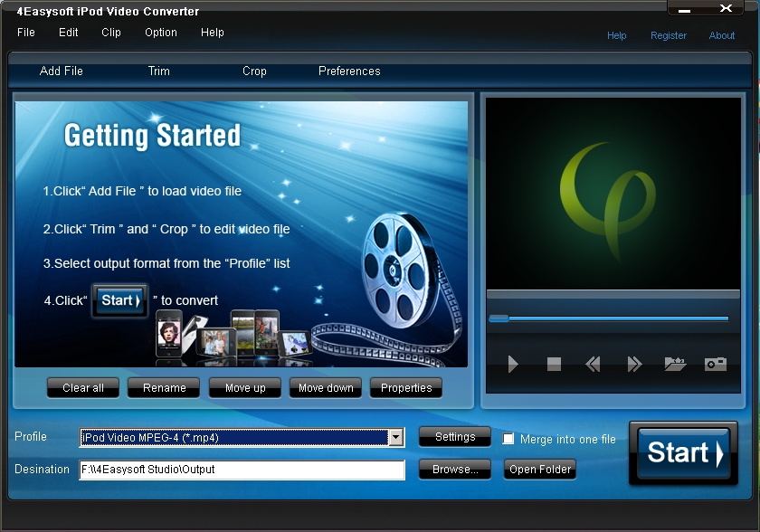Viewport: 760px width, 532px height.
Task: Click the Clear all button
Action: tap(83, 387)
